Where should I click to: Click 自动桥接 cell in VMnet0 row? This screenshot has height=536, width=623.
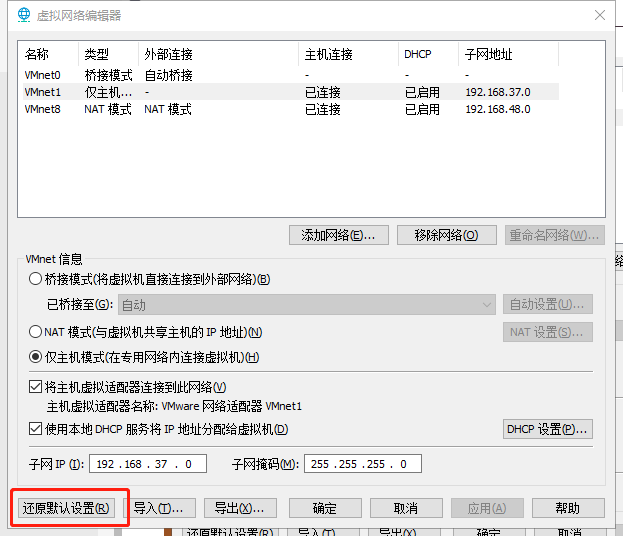pyautogui.click(x=168, y=75)
